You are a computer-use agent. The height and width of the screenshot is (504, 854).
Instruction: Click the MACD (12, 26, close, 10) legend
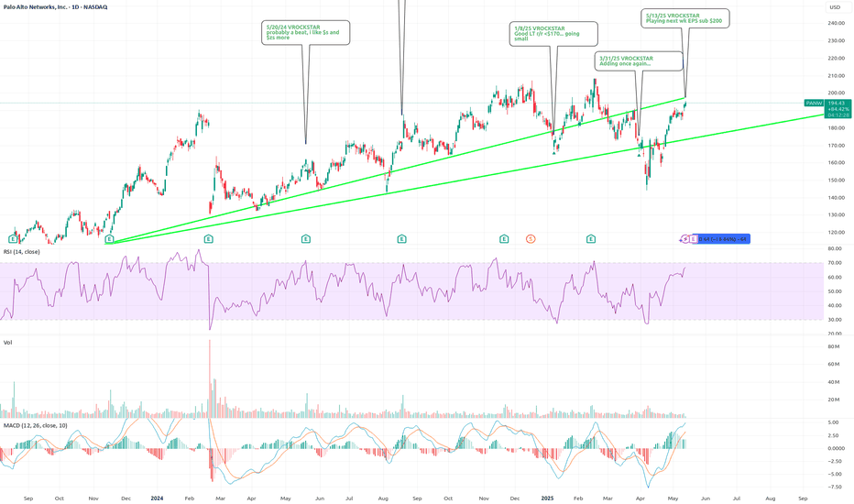pos(36,425)
